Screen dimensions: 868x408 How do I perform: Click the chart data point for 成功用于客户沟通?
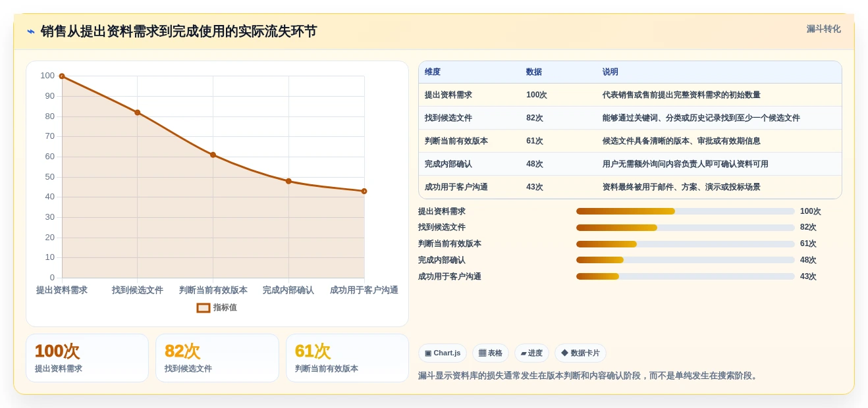[x=364, y=191]
